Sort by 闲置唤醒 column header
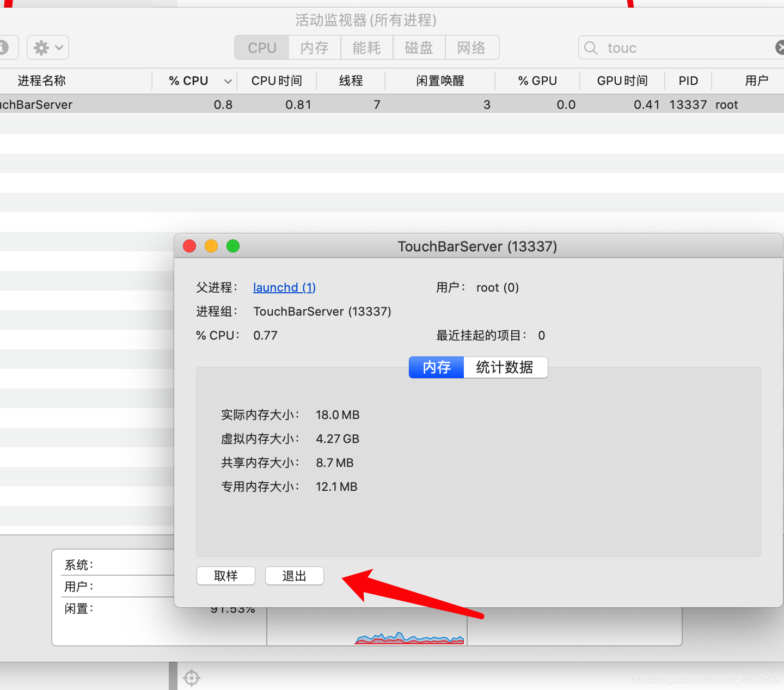784x690 pixels. 440,81
